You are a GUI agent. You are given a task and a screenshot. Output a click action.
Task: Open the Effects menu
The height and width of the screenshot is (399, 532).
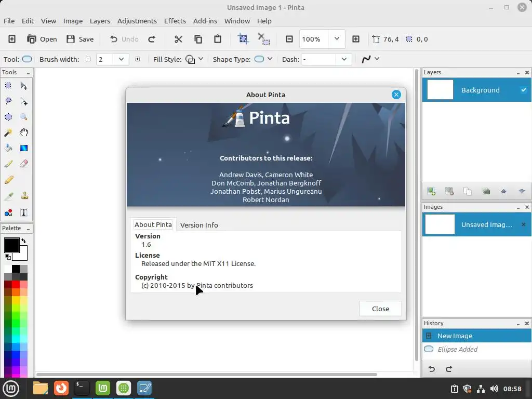coord(175,21)
